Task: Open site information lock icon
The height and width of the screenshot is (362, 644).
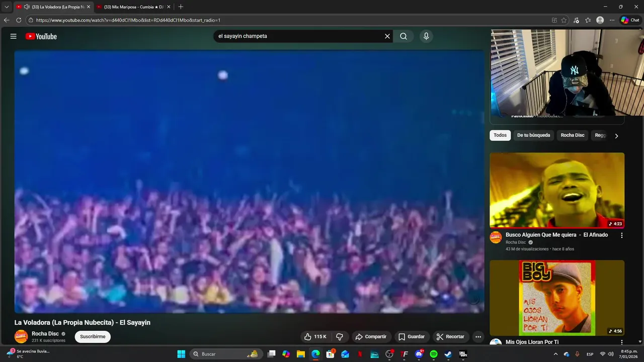Action: pos(31,20)
